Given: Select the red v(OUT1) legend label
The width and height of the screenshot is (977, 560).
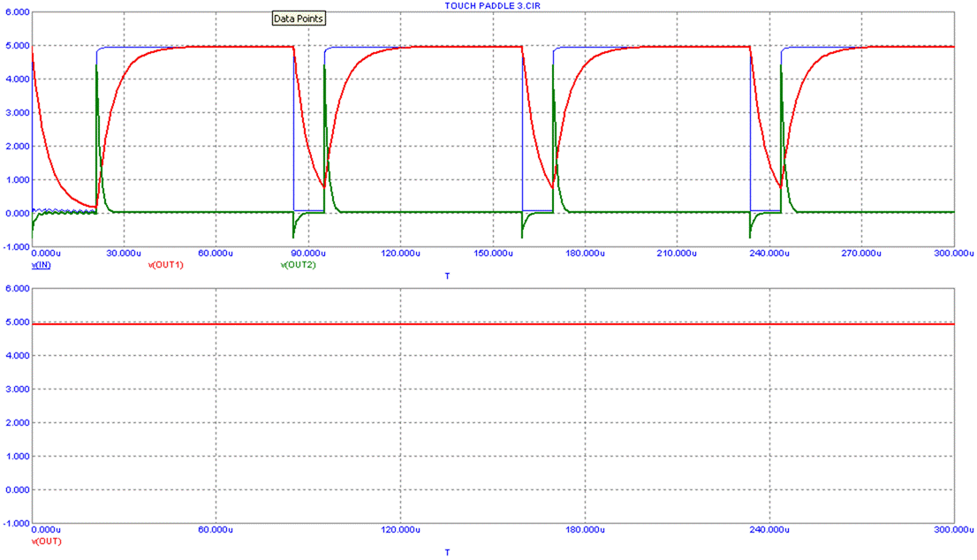Looking at the screenshot, I should coord(165,264).
